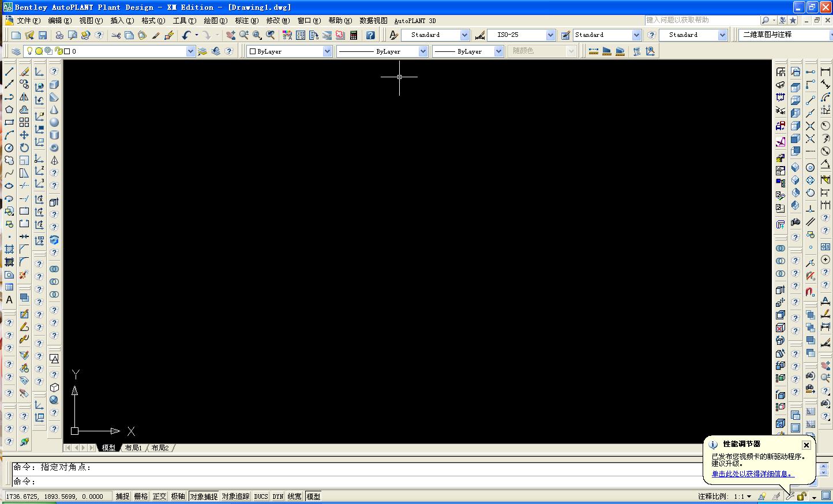Select the Hatch tool

coord(9,249)
